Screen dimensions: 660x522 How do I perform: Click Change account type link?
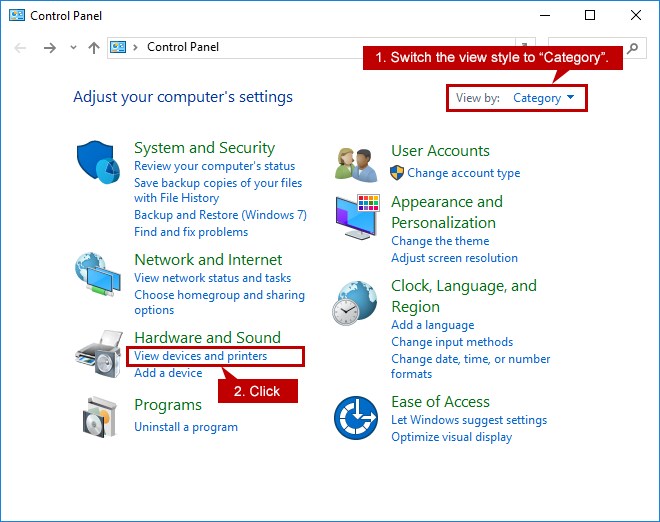click(463, 173)
